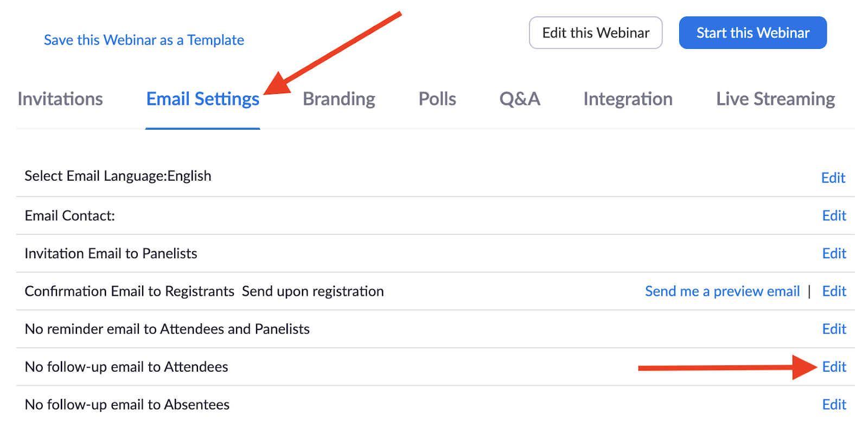
Task: Edit the Select Email Language setting
Action: 833,178
